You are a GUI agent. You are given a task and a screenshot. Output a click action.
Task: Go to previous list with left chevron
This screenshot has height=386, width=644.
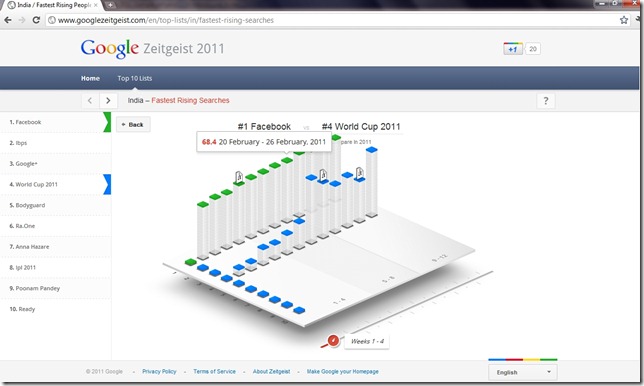[90, 101]
